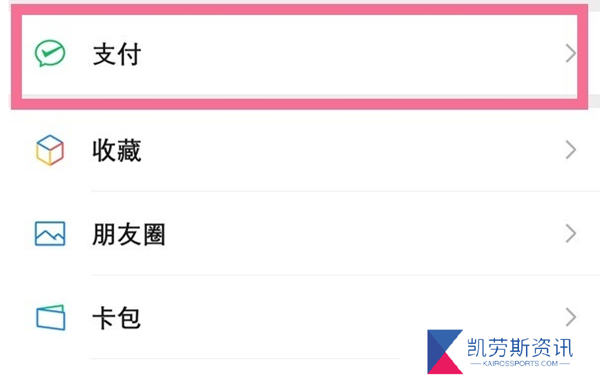
Task: Tap the blue card wallet icon
Action: click(x=51, y=317)
